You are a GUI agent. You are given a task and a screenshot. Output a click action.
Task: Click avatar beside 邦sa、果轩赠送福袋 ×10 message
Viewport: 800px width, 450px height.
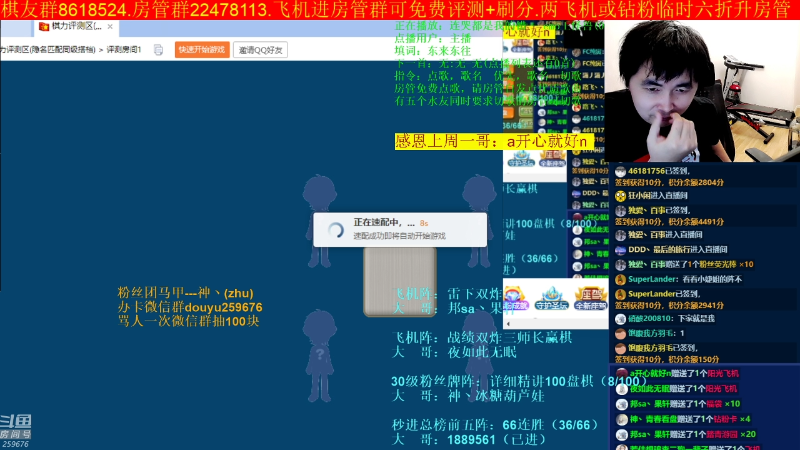(x=621, y=404)
